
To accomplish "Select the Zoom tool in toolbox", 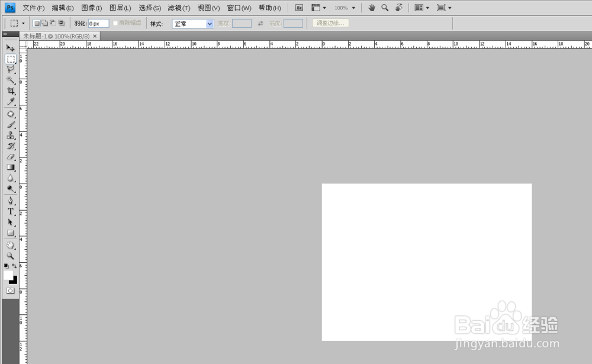I will click(11, 256).
